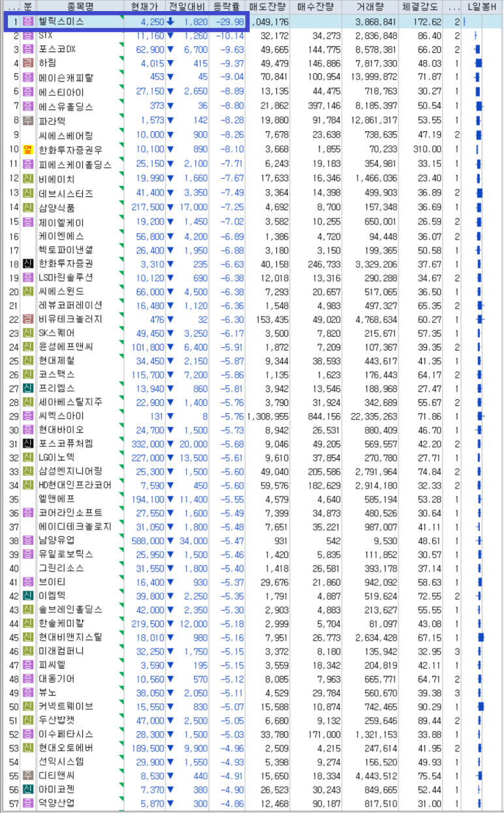Click the green 신 badge beside SK스퀘어
504x813 pixels.
[x=27, y=333]
